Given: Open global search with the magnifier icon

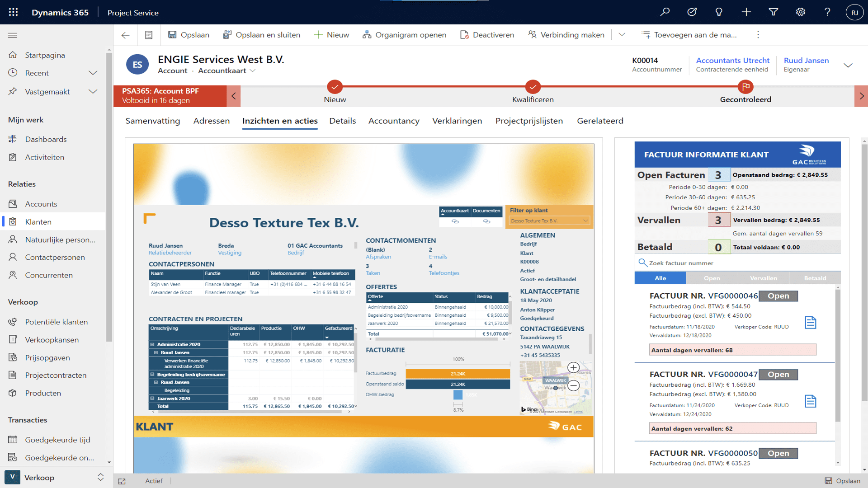Looking at the screenshot, I should click(665, 12).
